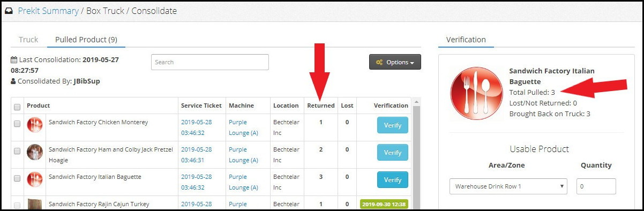Screen dimensions: 644x211
Task: Open the Verification tab
Action: pos(466,40)
